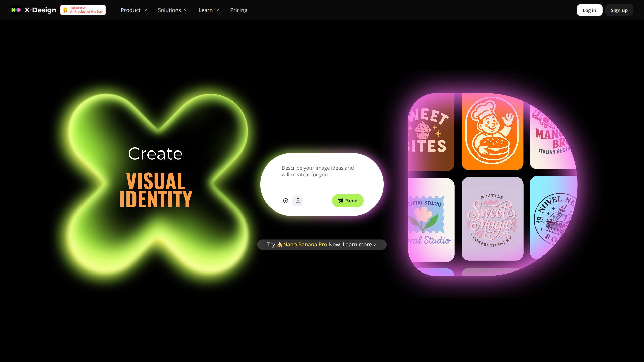Click the #1 Product of the Day badge

83,10
